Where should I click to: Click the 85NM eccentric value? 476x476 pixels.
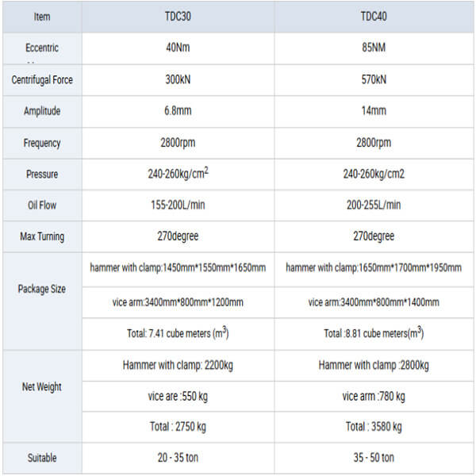coord(373,48)
